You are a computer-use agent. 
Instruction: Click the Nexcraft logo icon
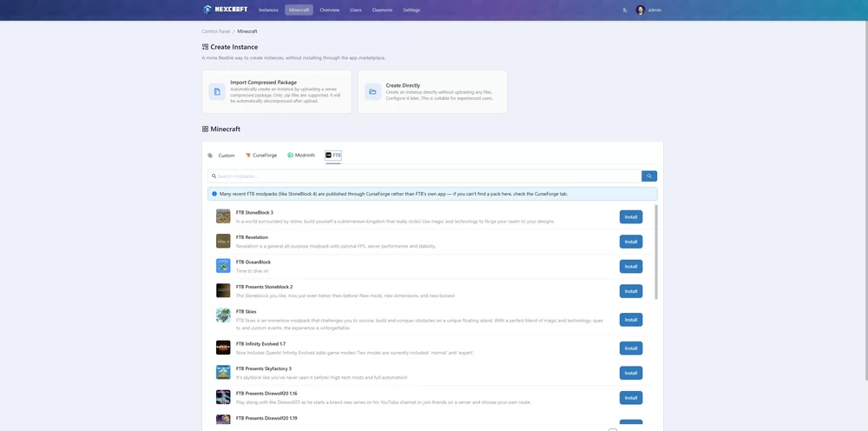point(207,10)
